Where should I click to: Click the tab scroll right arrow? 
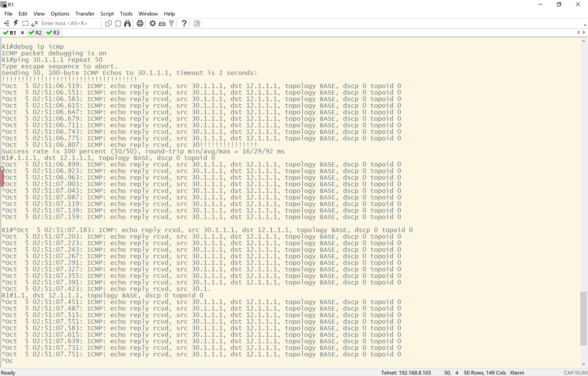coord(584,32)
